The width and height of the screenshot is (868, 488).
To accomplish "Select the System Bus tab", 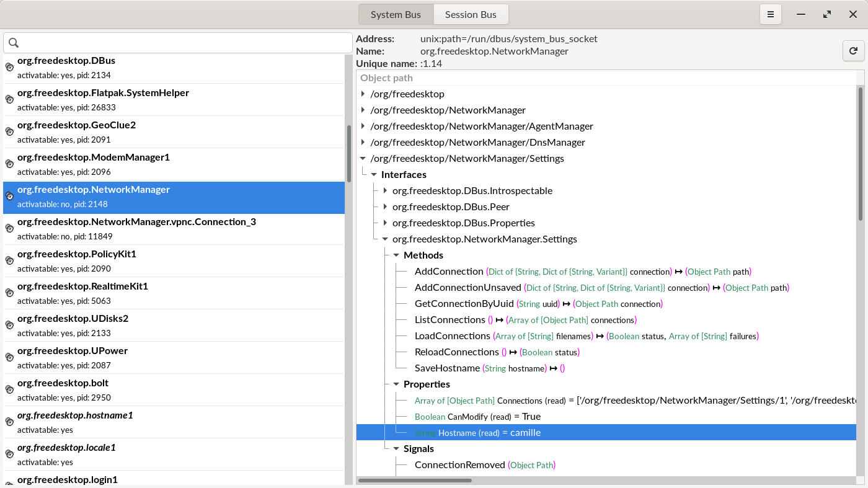I will (396, 14).
